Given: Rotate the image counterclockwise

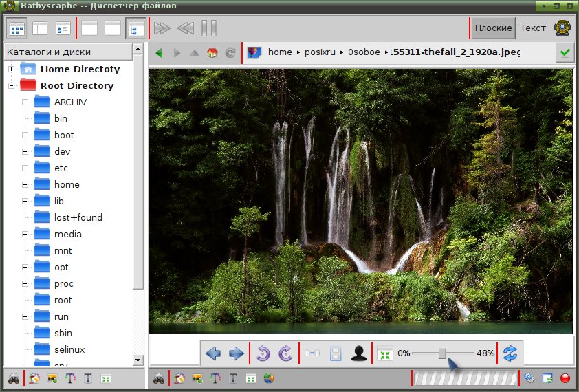Looking at the screenshot, I should (x=263, y=353).
